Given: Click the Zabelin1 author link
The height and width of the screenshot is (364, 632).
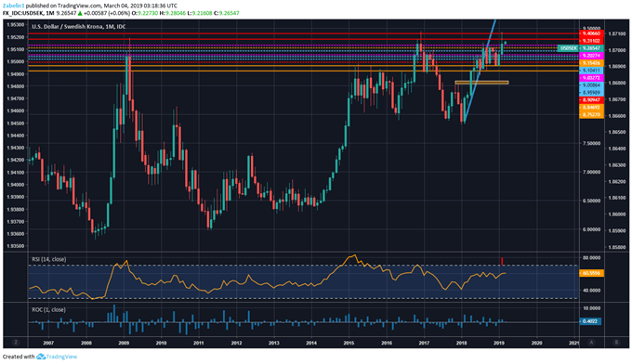Looking at the screenshot, I should pyautogui.click(x=13, y=6).
